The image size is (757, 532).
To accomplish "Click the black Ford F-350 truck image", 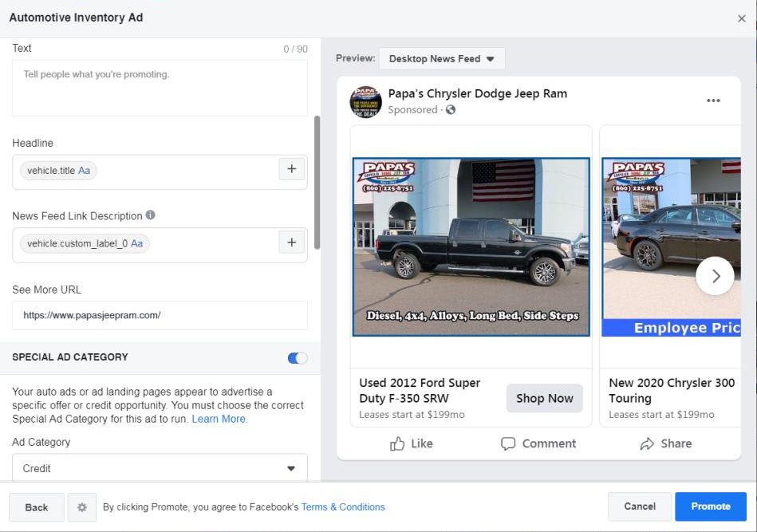I will click(471, 246).
